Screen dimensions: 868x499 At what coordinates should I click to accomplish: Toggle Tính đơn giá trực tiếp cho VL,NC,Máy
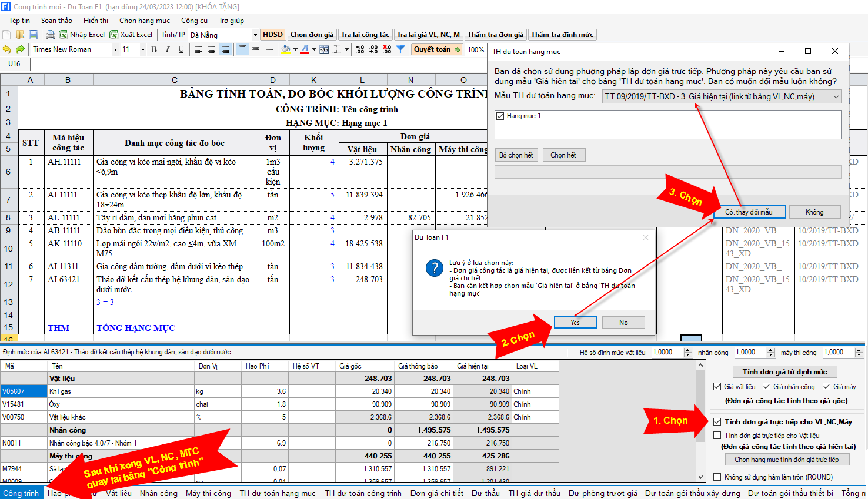point(717,421)
